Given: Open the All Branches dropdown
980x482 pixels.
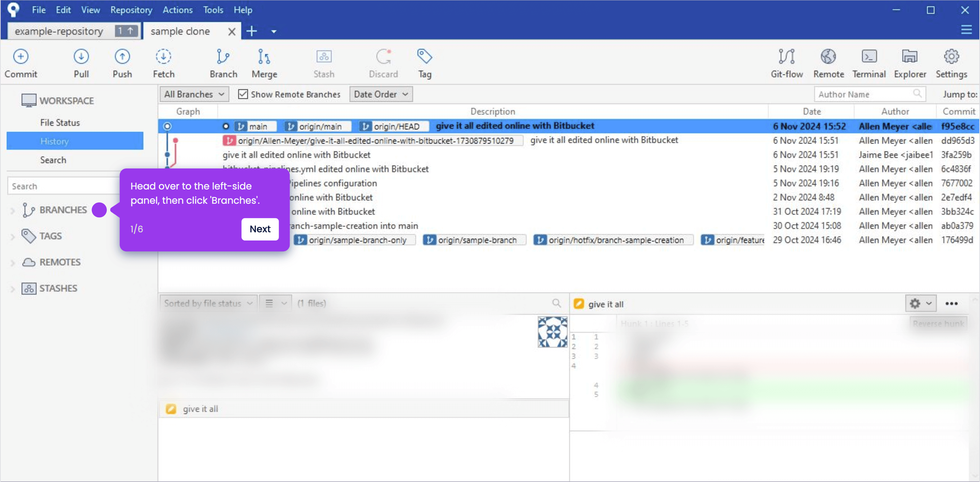Looking at the screenshot, I should tap(194, 94).
